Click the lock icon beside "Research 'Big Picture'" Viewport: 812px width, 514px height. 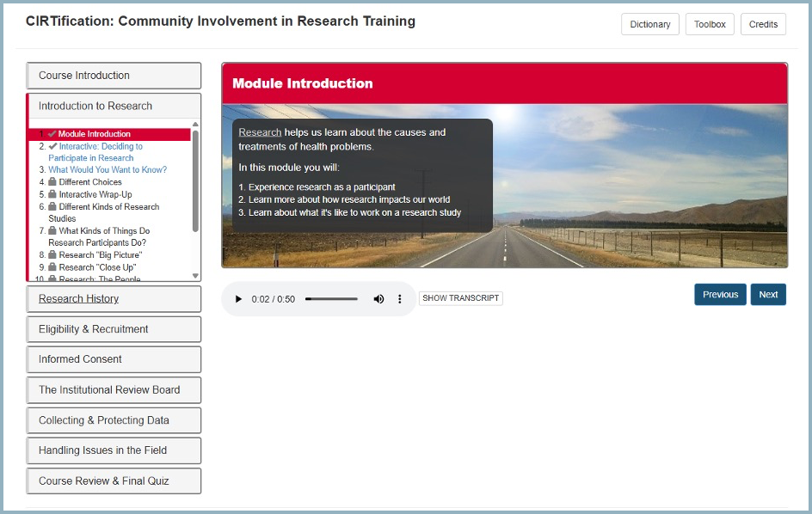(53, 254)
